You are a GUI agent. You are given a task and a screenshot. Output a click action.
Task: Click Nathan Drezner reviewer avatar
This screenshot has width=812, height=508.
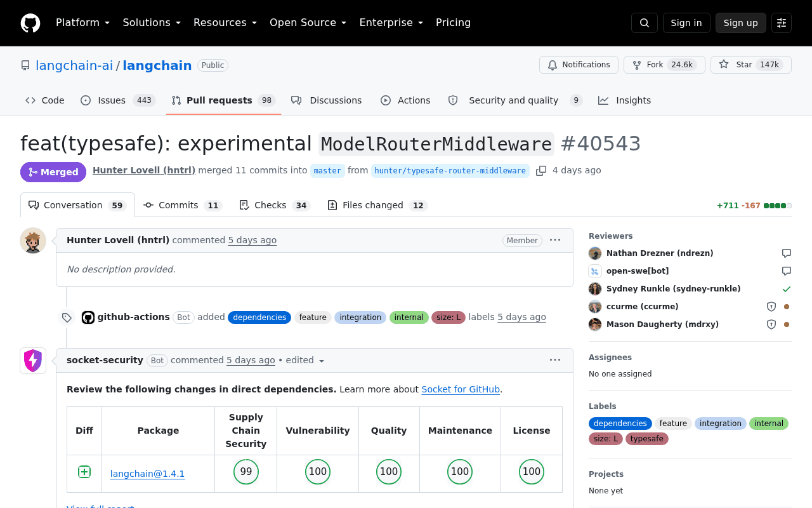click(x=595, y=253)
